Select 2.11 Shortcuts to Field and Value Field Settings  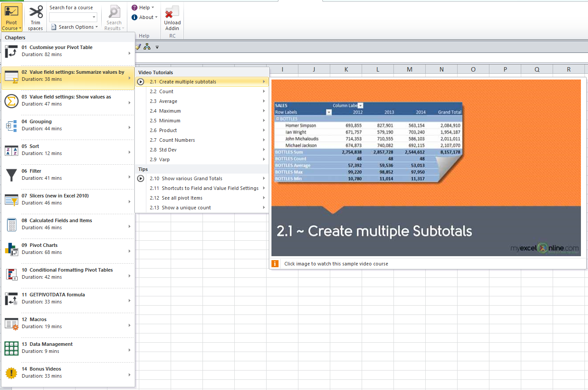[202, 188]
